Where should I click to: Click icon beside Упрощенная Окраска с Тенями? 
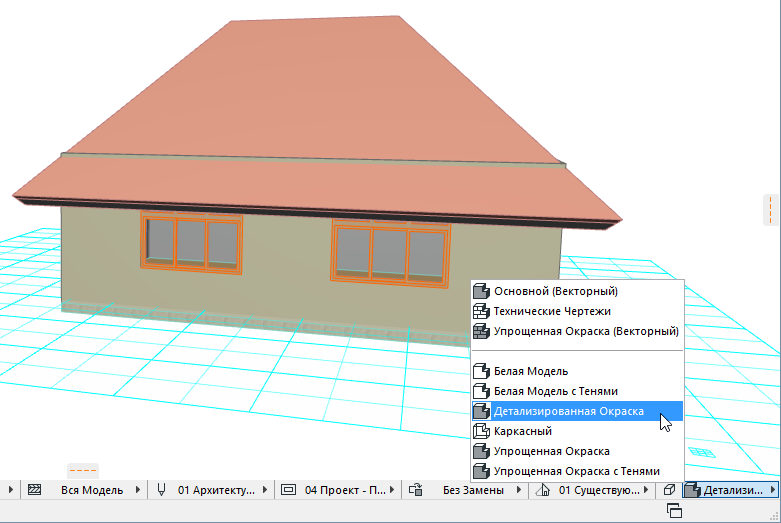[x=481, y=471]
